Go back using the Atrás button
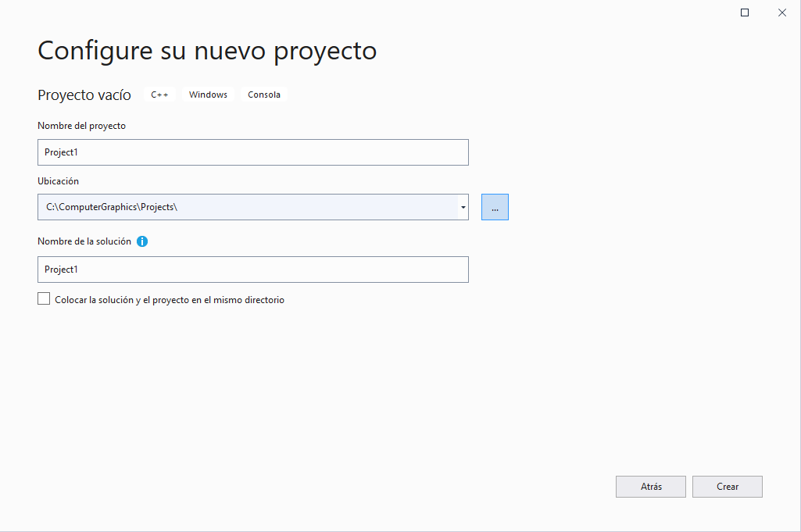 click(x=650, y=486)
